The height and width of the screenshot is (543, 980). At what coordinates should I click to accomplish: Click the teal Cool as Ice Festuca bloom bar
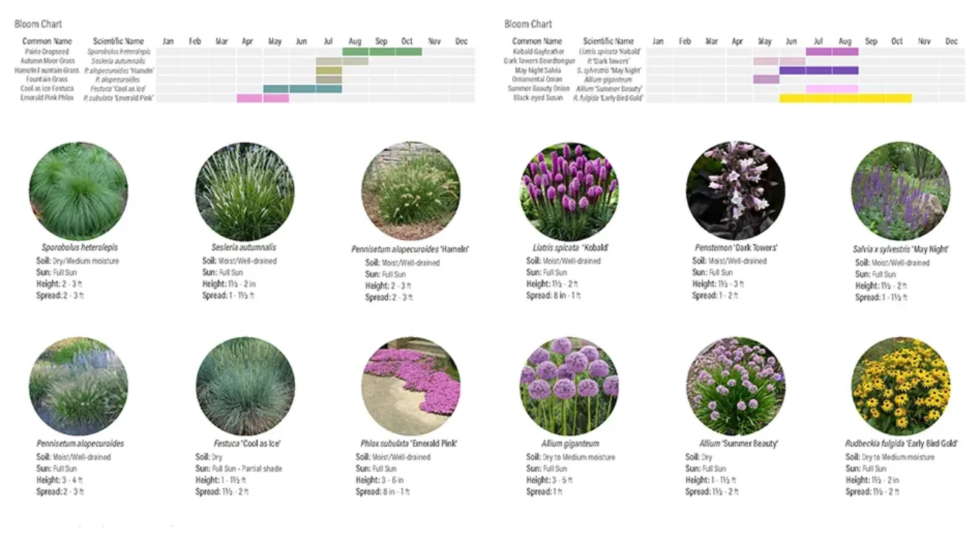click(x=303, y=89)
